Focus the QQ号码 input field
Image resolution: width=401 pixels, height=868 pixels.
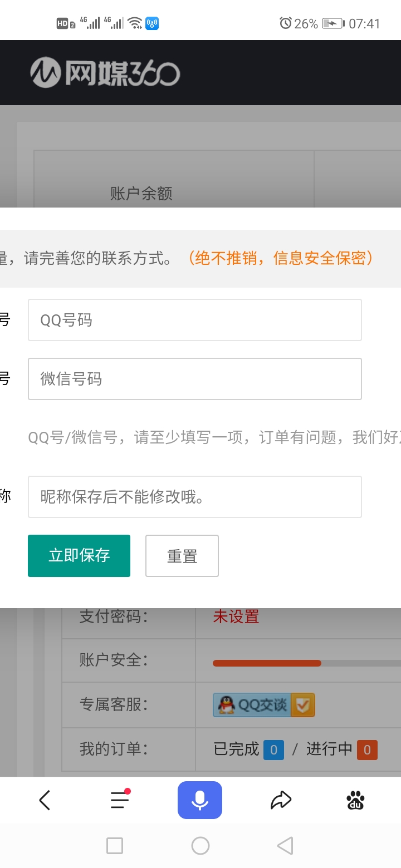[195, 320]
